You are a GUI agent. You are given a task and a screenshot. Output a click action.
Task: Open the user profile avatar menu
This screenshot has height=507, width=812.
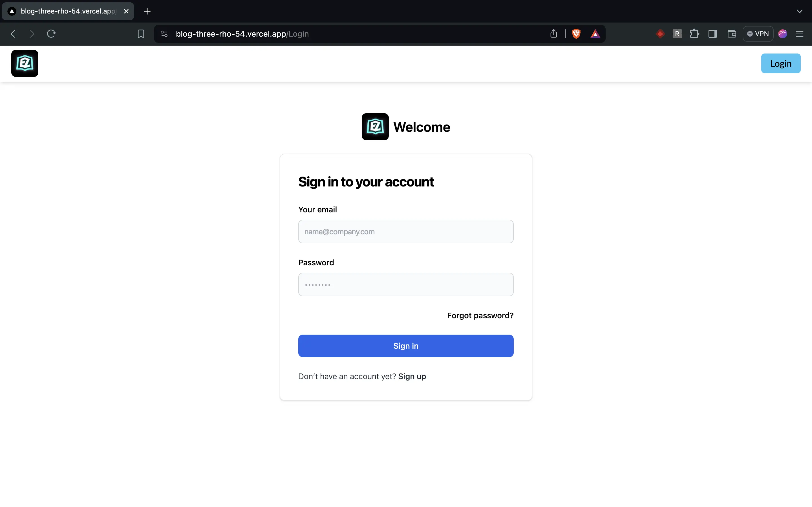tap(782, 34)
